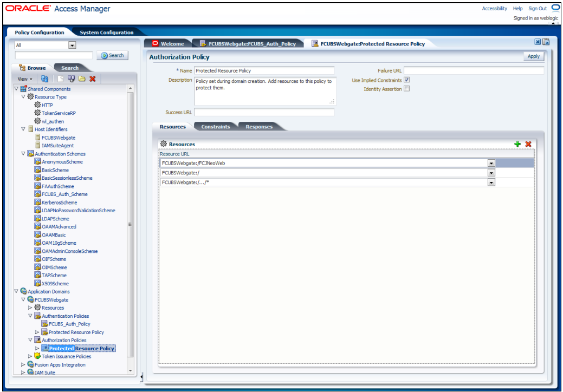Open dropdown for FCUBSWebgate:/.../* resource
This screenshot has width=563, height=392.
coord(491,182)
